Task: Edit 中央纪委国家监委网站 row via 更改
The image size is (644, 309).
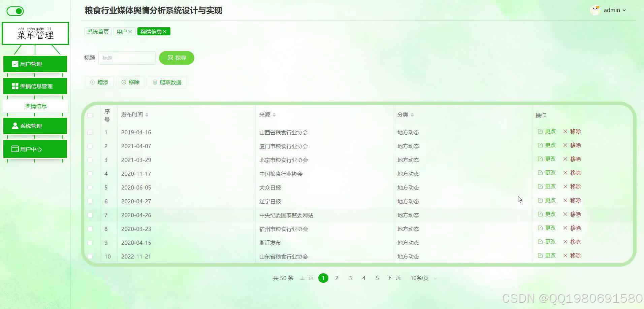Action: click(x=547, y=214)
